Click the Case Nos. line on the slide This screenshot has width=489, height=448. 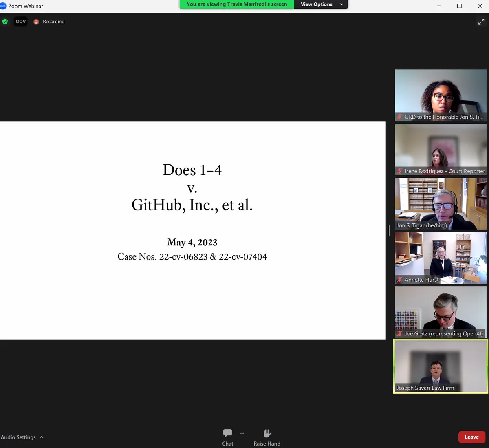click(192, 257)
